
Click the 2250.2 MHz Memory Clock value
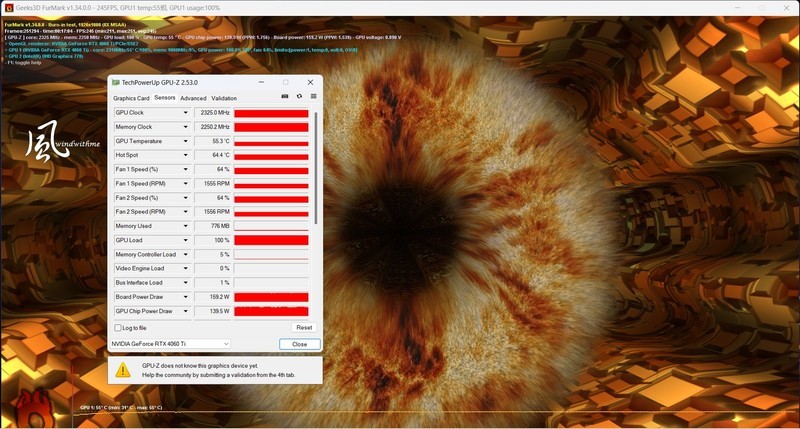click(212, 127)
